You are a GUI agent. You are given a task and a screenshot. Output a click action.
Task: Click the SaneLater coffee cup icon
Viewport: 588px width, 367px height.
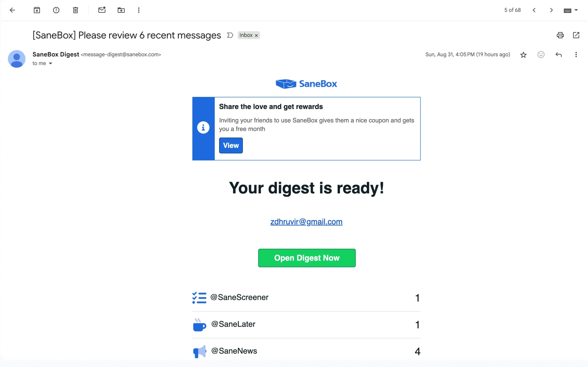[x=199, y=325]
